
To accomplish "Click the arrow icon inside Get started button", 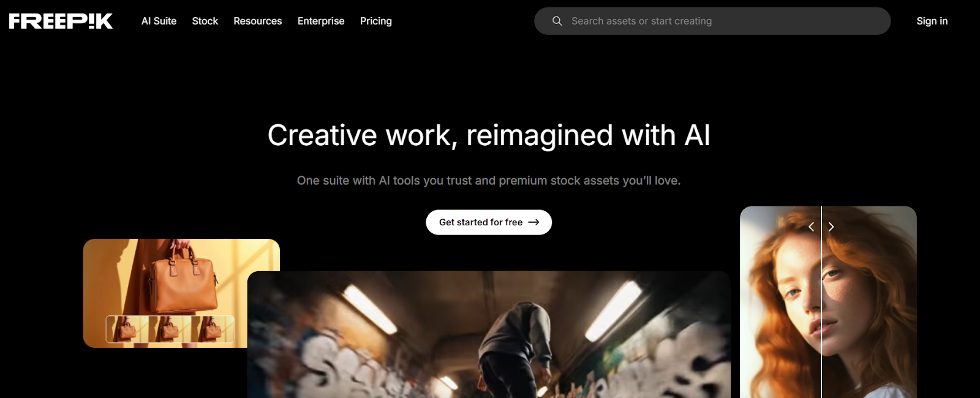I will 533,222.
